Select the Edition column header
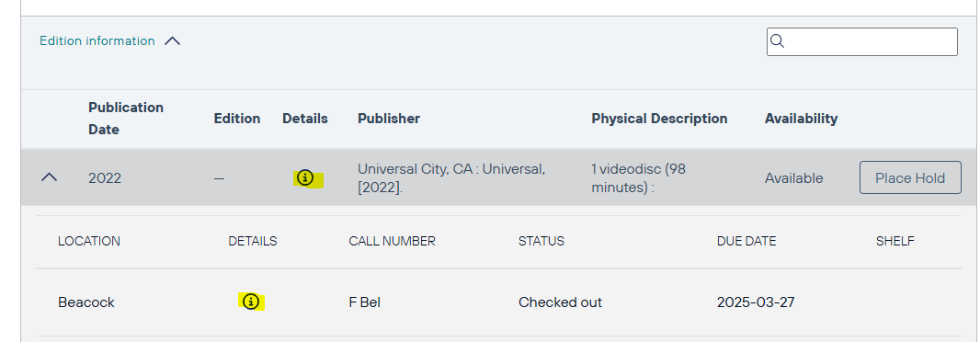 pyautogui.click(x=237, y=119)
